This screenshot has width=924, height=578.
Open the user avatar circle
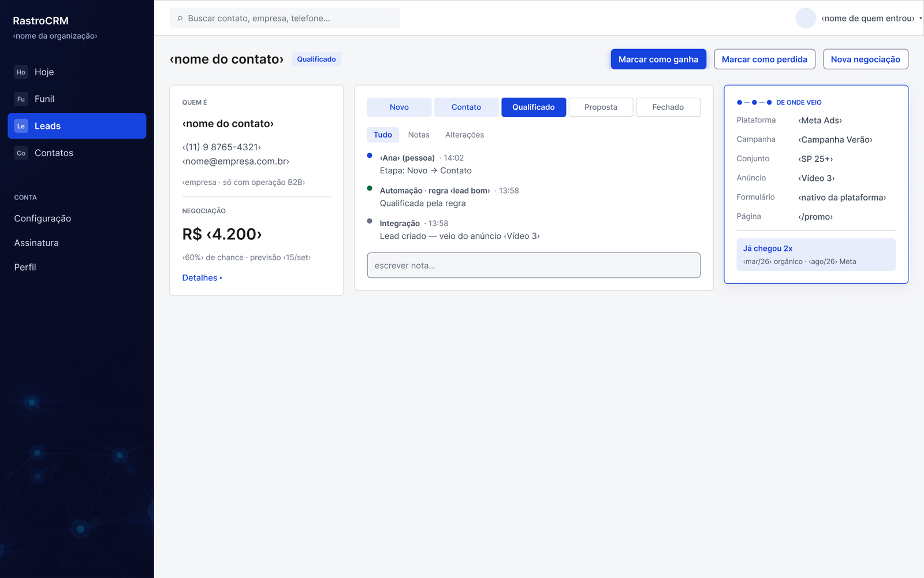(x=806, y=18)
